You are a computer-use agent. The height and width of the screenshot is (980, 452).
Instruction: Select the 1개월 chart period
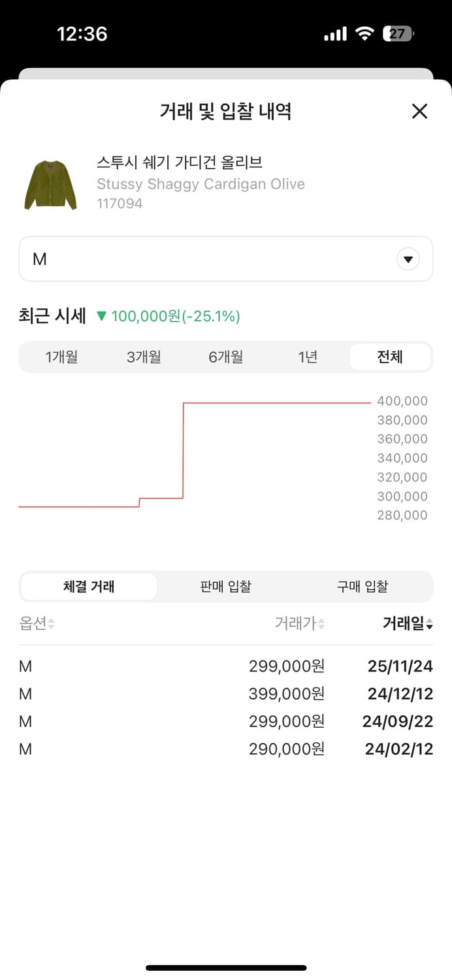(x=63, y=357)
